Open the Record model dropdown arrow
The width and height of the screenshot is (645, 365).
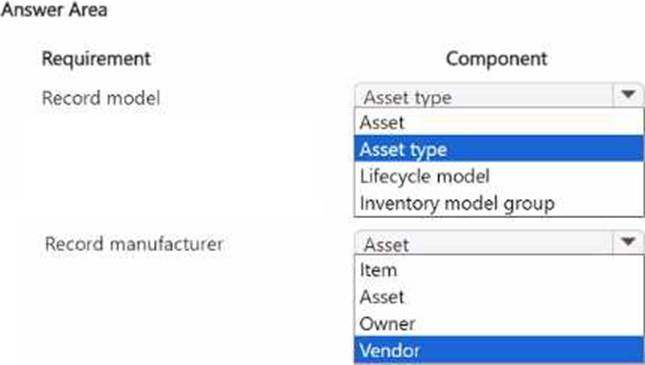628,95
